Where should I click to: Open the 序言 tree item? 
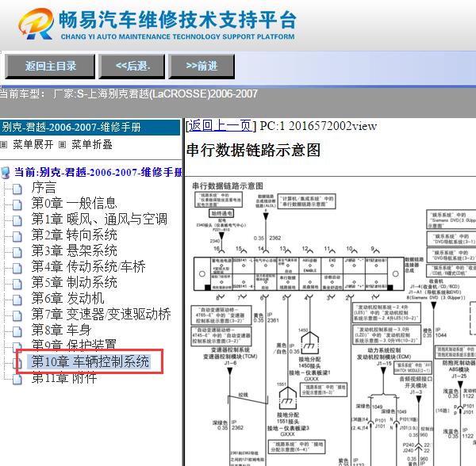[44, 188]
